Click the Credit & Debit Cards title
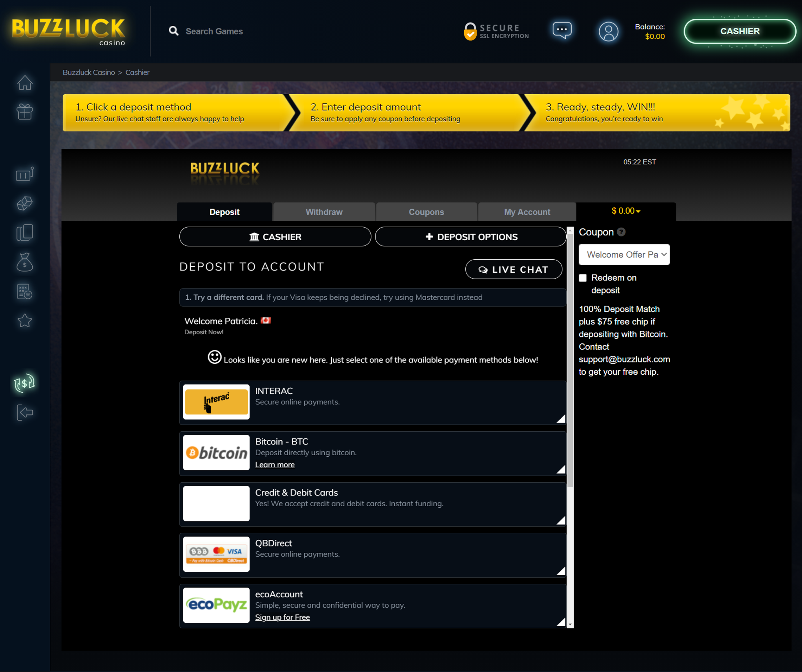The image size is (802, 672). [297, 493]
